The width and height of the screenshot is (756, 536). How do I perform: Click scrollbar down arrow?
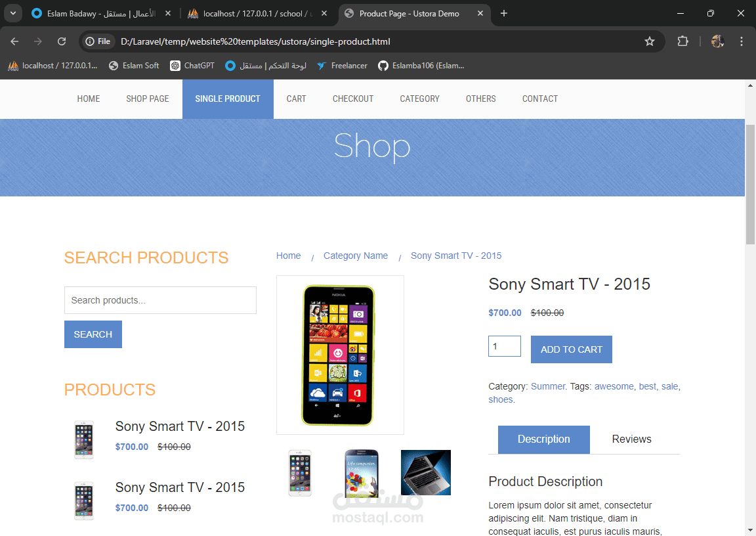(x=750, y=531)
